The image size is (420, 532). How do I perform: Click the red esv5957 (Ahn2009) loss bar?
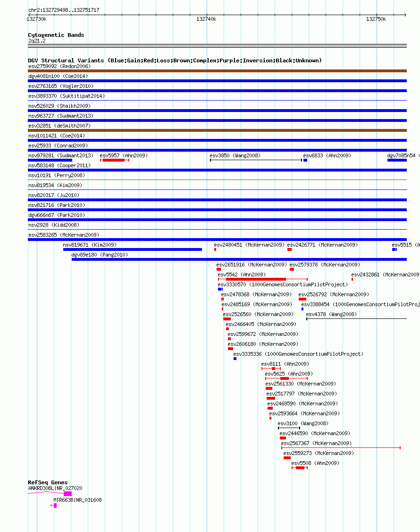click(115, 160)
